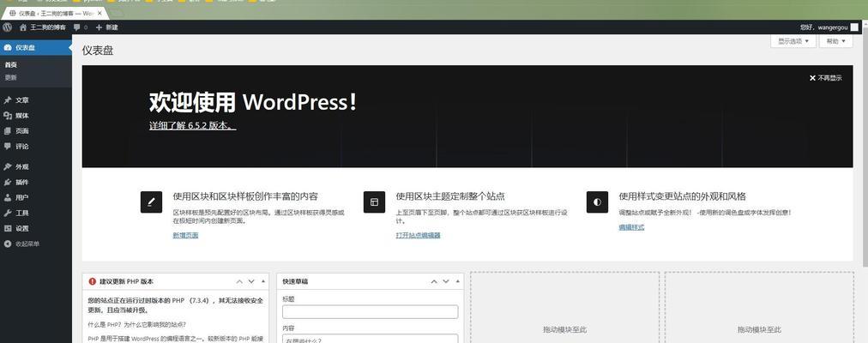Click the 欢迎使用 WordPress! heading

[x=253, y=102]
